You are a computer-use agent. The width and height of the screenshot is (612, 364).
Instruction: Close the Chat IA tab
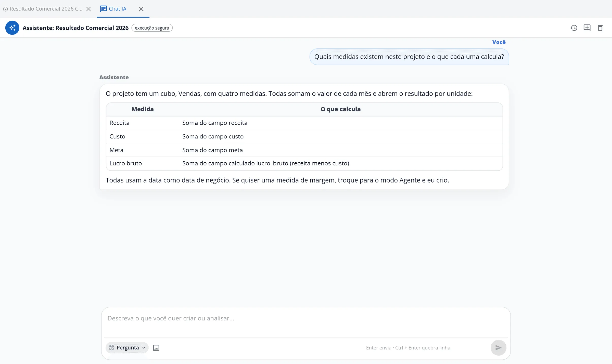141,9
